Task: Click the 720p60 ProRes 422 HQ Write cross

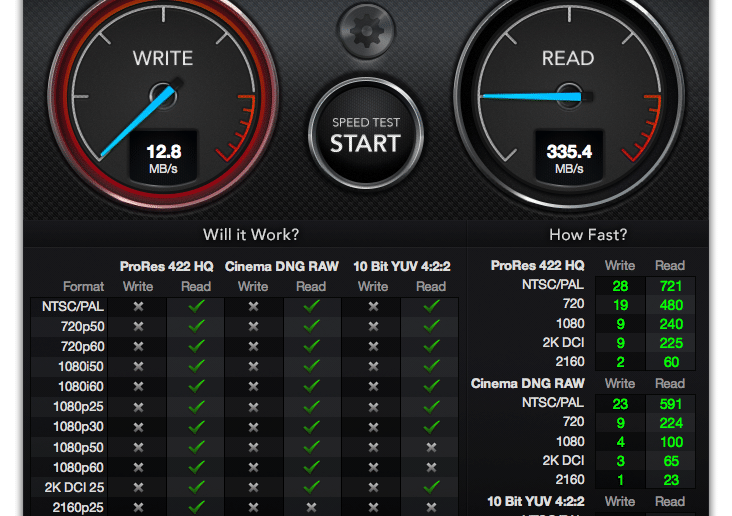Action: [138, 346]
